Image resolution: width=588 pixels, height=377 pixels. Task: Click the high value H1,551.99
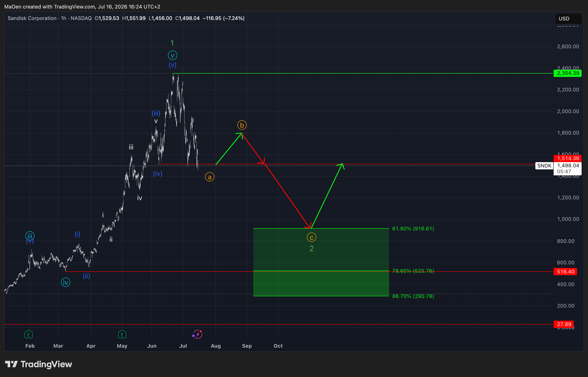(x=134, y=18)
